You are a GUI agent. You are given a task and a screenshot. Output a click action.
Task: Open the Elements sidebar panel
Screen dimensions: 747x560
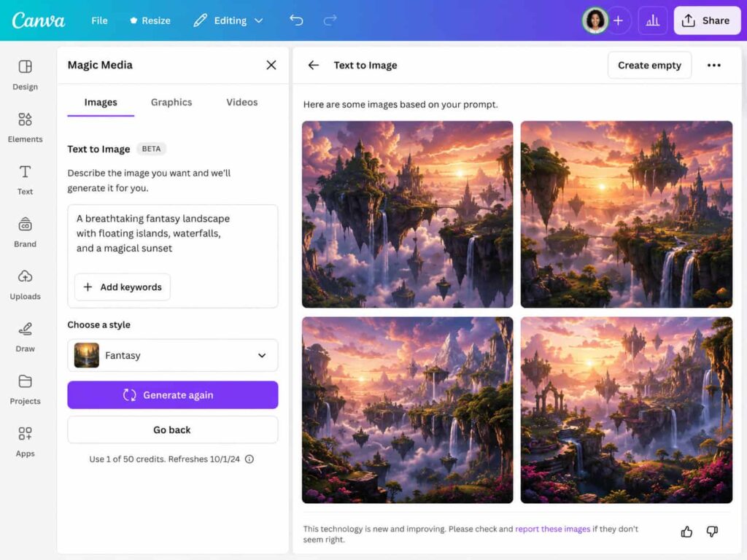coord(26,127)
